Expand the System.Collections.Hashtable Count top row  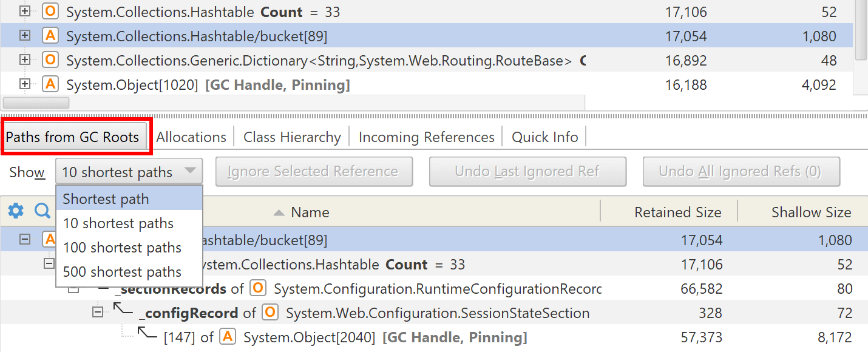[25, 12]
